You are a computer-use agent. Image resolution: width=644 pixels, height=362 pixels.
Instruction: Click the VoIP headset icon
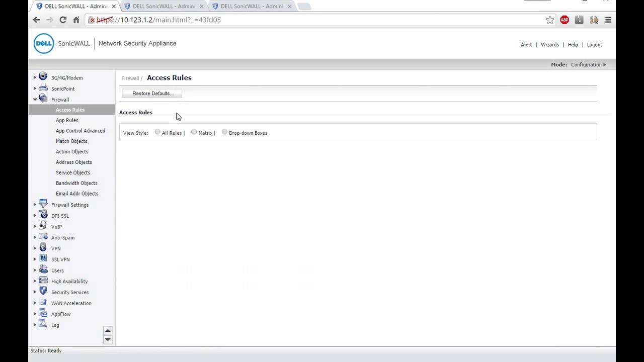[43, 226]
